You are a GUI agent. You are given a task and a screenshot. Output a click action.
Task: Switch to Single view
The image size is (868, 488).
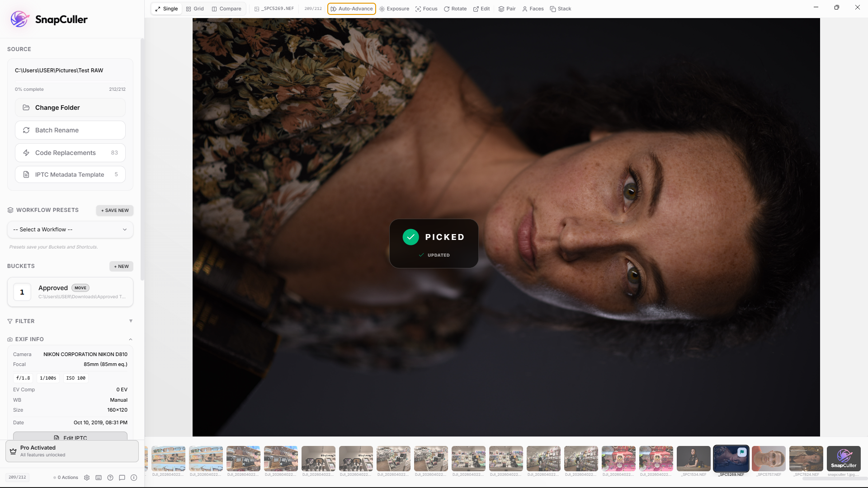[166, 9]
